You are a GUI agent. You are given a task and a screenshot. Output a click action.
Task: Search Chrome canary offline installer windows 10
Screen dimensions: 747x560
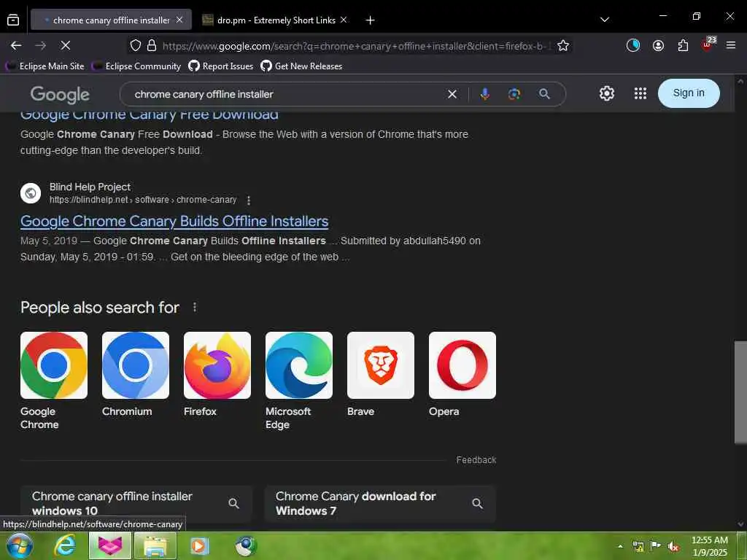point(136,503)
